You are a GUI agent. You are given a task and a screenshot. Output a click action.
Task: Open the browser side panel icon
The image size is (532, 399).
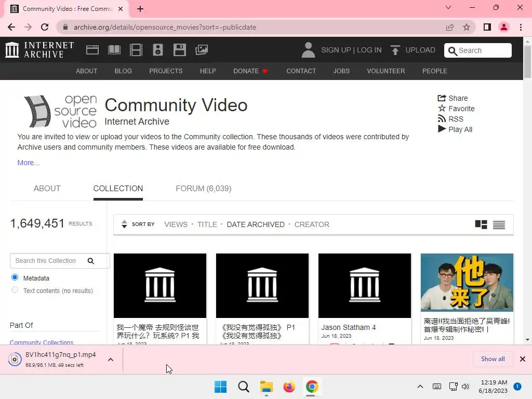pos(487,27)
